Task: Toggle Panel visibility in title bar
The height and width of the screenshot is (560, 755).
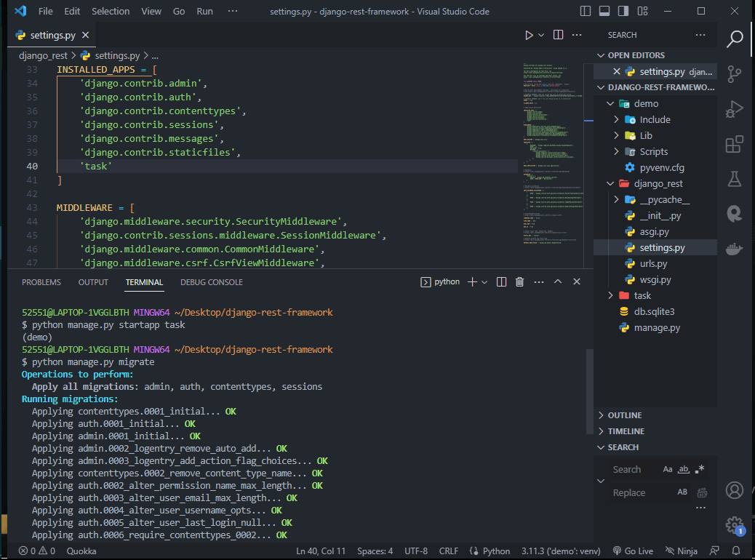Action: [x=604, y=11]
